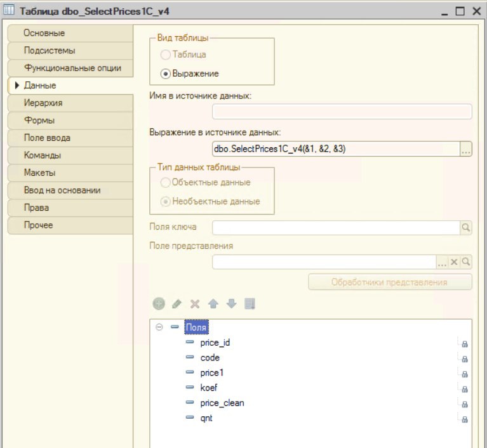Open the Подсистемы tab
This screenshot has height=448, width=487.
(70, 51)
